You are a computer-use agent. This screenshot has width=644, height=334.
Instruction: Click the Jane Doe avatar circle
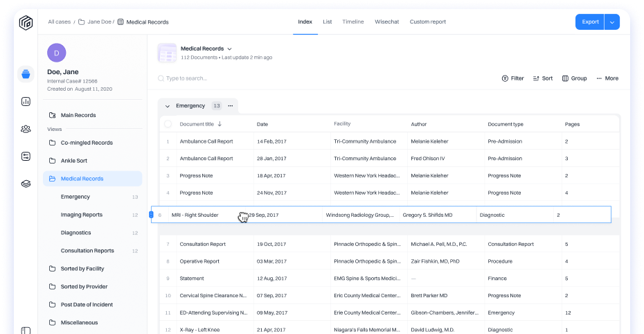click(x=57, y=53)
